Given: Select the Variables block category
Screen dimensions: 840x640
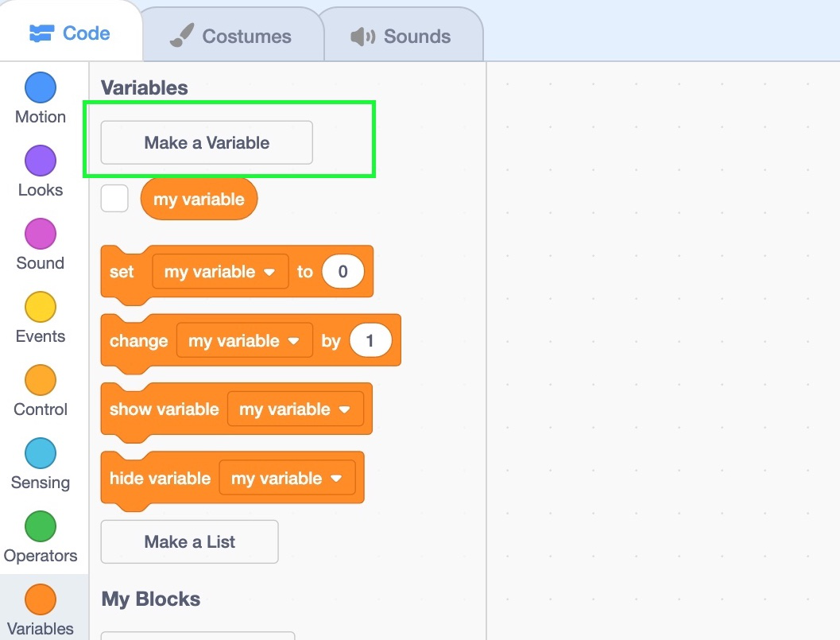Looking at the screenshot, I should 41,600.
